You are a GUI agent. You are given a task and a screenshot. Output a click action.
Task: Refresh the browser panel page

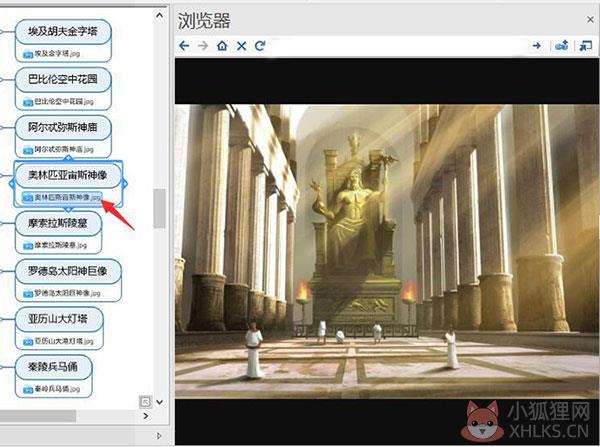[260, 46]
